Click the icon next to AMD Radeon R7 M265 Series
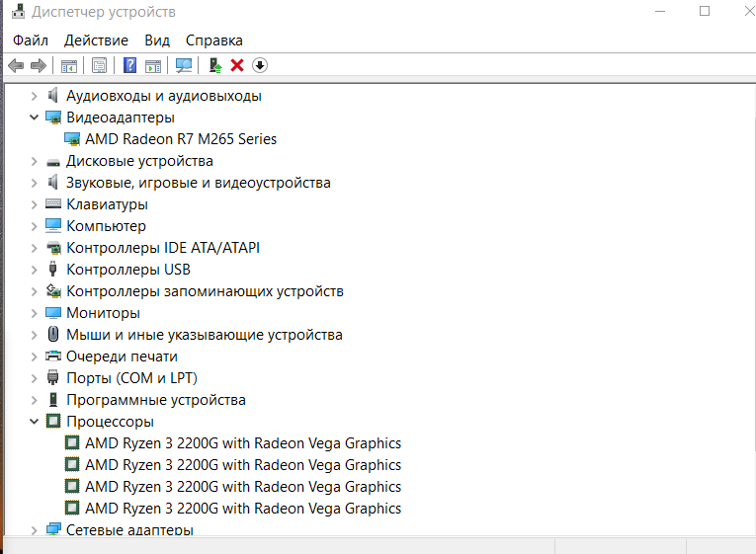Viewport: 756px width, 554px height. pyautogui.click(x=72, y=138)
